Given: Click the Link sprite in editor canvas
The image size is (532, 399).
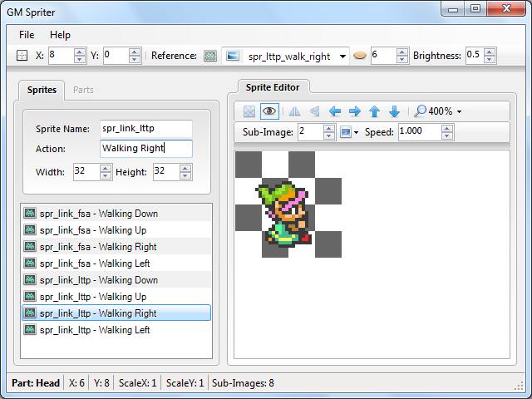Looking at the screenshot, I should click(x=283, y=214).
